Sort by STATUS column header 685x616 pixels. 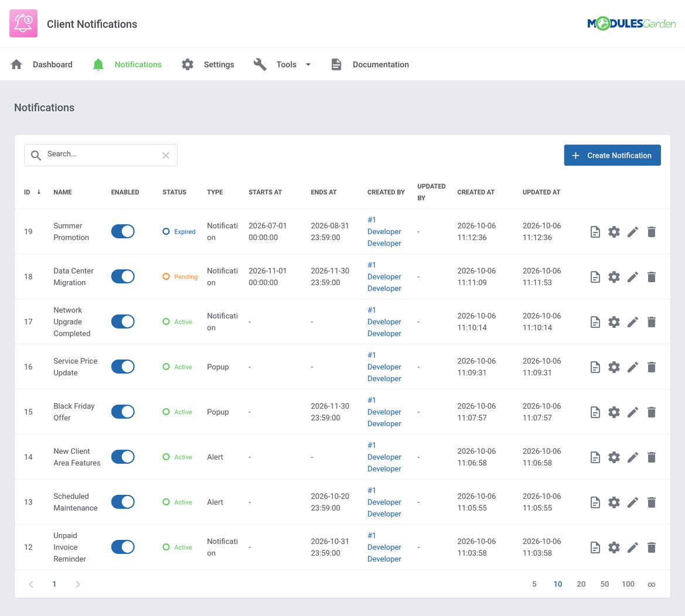[x=174, y=192]
